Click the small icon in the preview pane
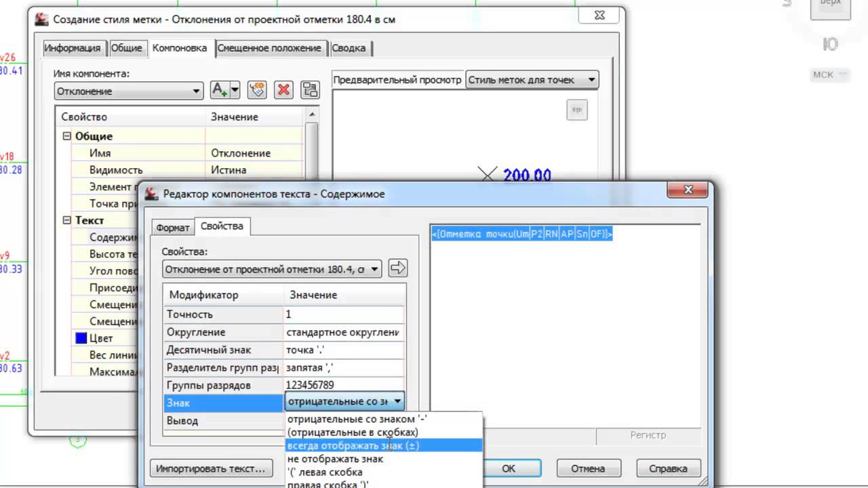 tap(577, 110)
